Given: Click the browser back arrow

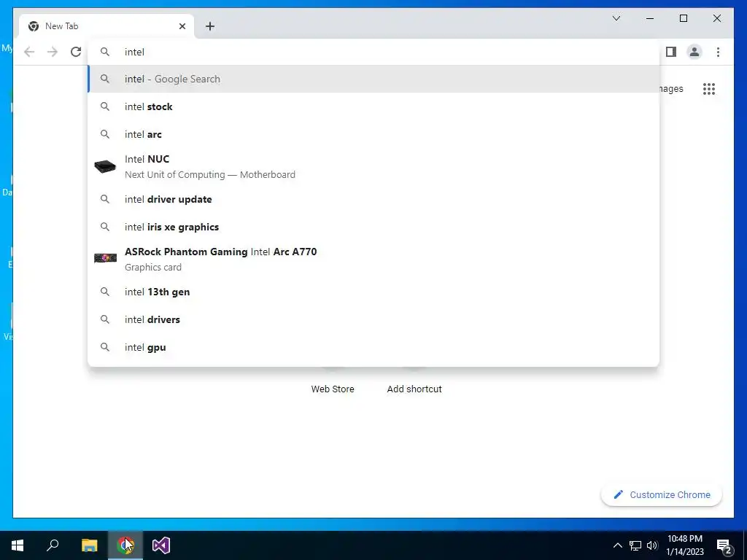Looking at the screenshot, I should pos(29,52).
